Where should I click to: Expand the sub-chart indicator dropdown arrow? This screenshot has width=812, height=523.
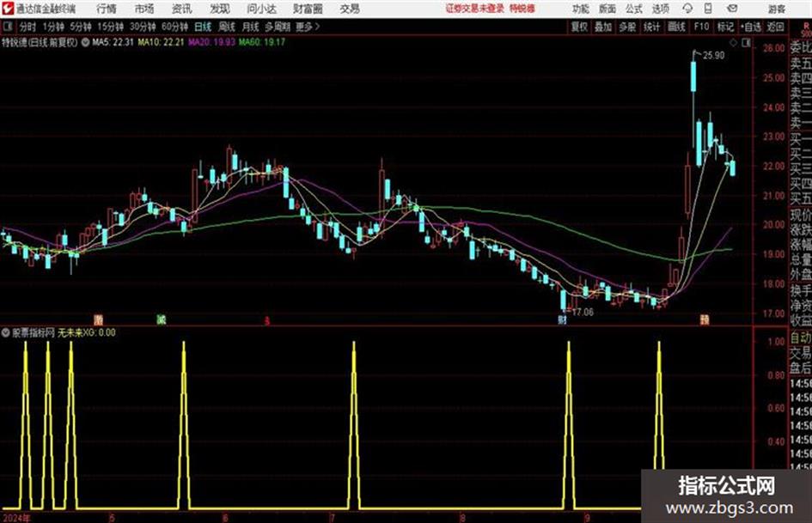point(6,332)
